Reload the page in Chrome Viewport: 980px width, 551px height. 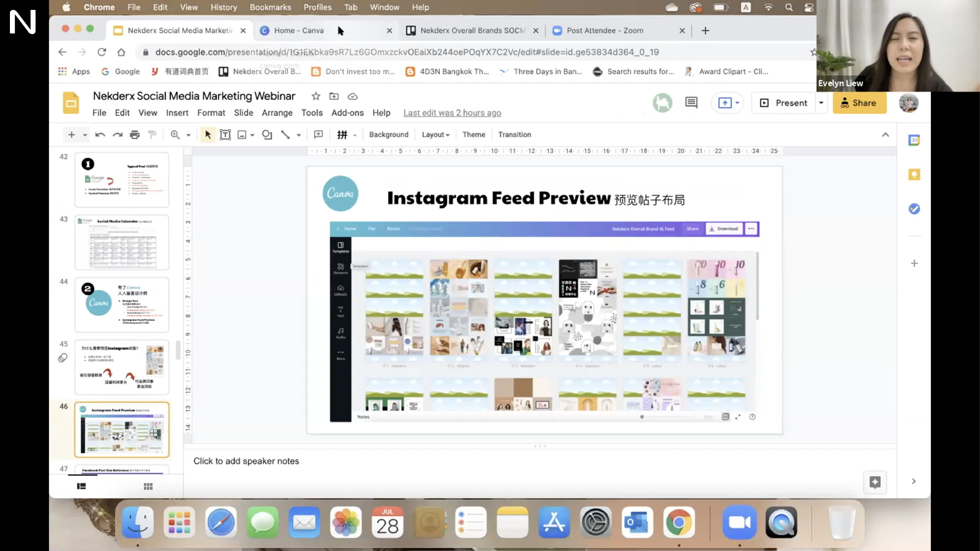coord(101,52)
